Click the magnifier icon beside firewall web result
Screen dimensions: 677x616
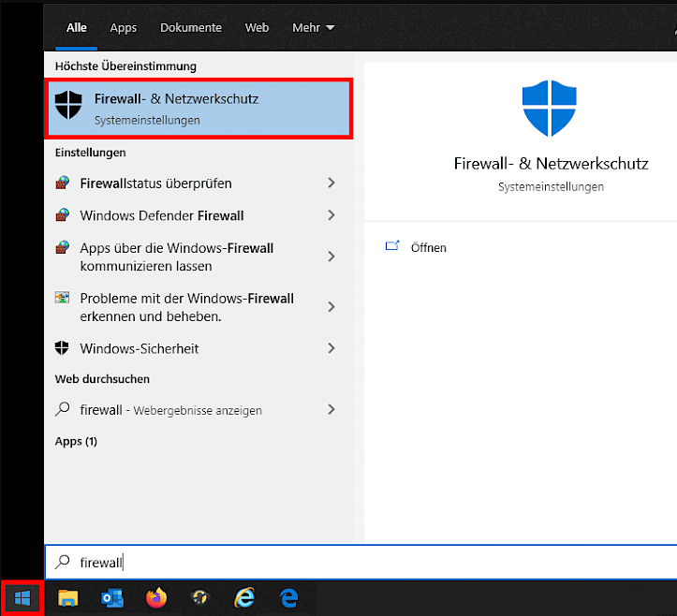63,409
